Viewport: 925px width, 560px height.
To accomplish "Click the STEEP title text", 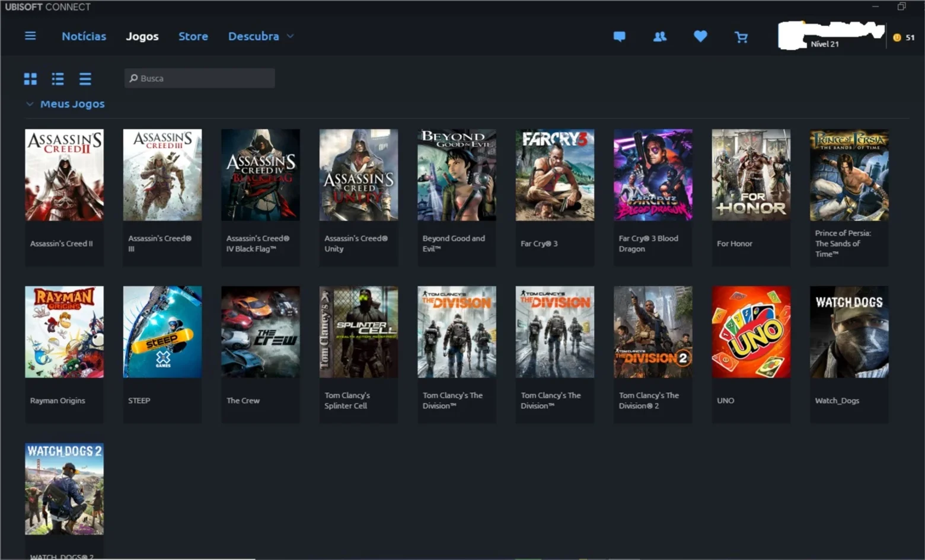I will click(x=139, y=401).
